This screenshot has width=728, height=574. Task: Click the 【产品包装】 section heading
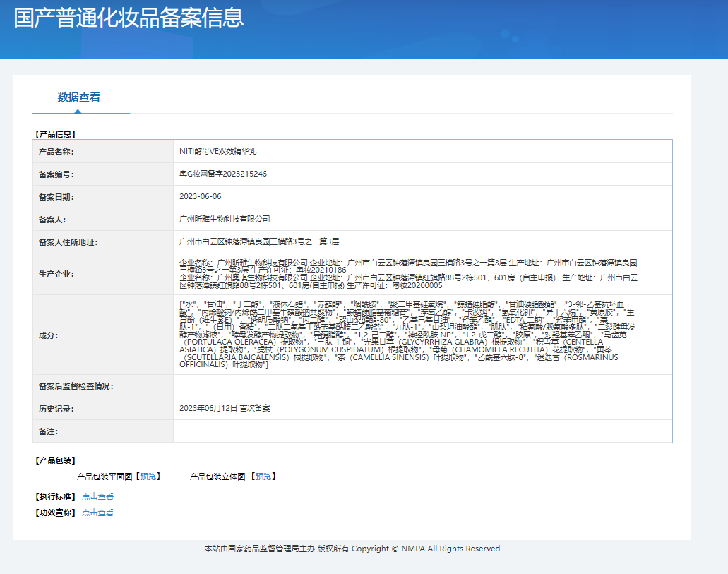55,460
